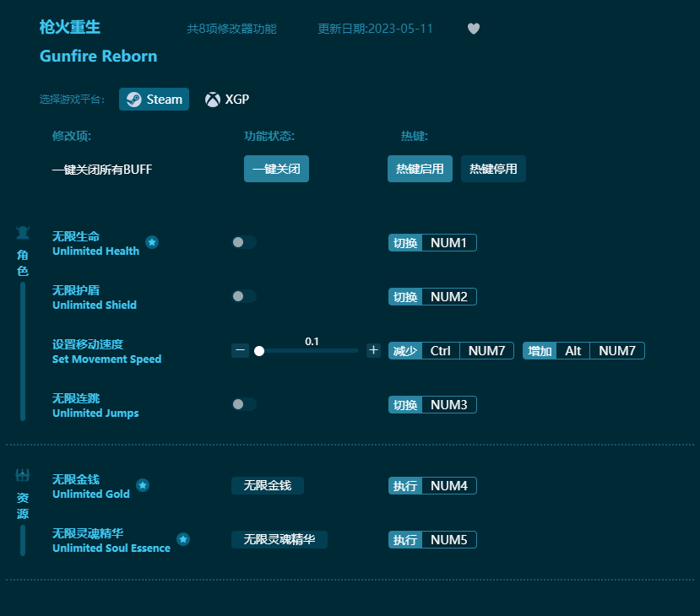Click the 热键启用 button
This screenshot has width=700, height=616.
420,169
